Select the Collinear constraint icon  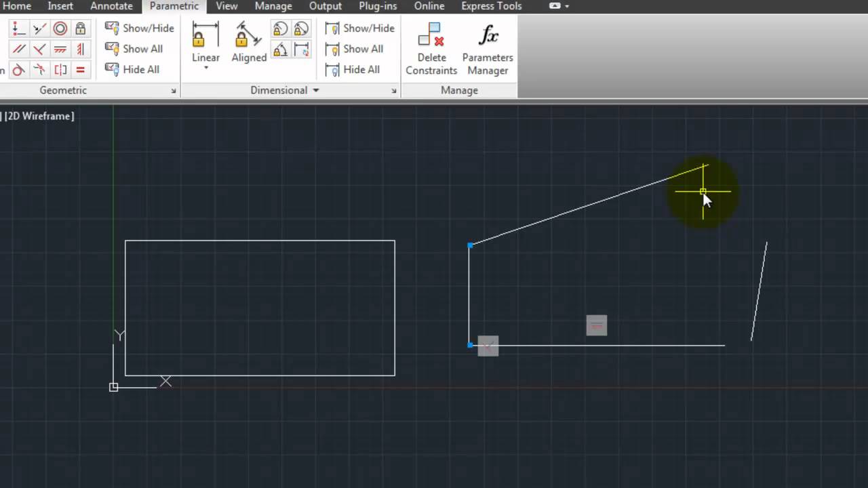click(x=39, y=28)
